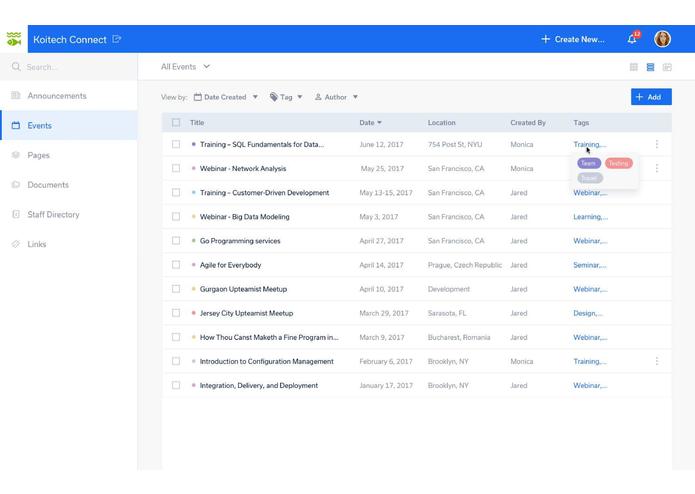Select the purple Team tag chip
This screenshot has width=695, height=494.
click(589, 163)
